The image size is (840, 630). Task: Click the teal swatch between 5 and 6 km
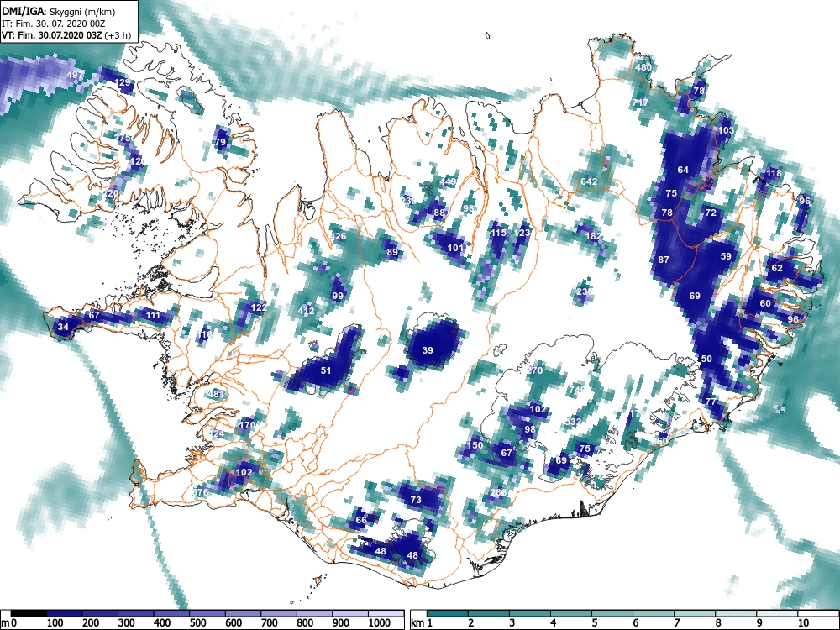(x=613, y=613)
